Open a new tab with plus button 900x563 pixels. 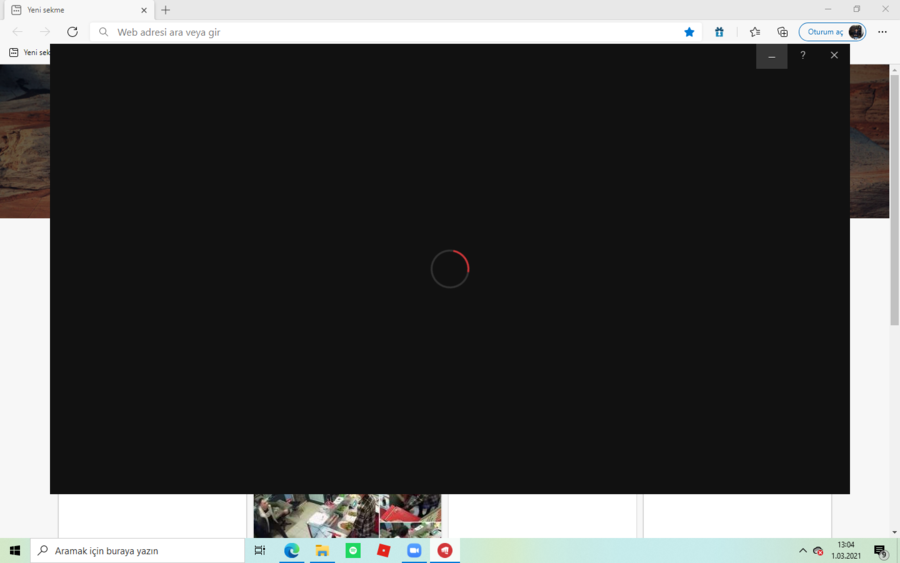(x=165, y=10)
